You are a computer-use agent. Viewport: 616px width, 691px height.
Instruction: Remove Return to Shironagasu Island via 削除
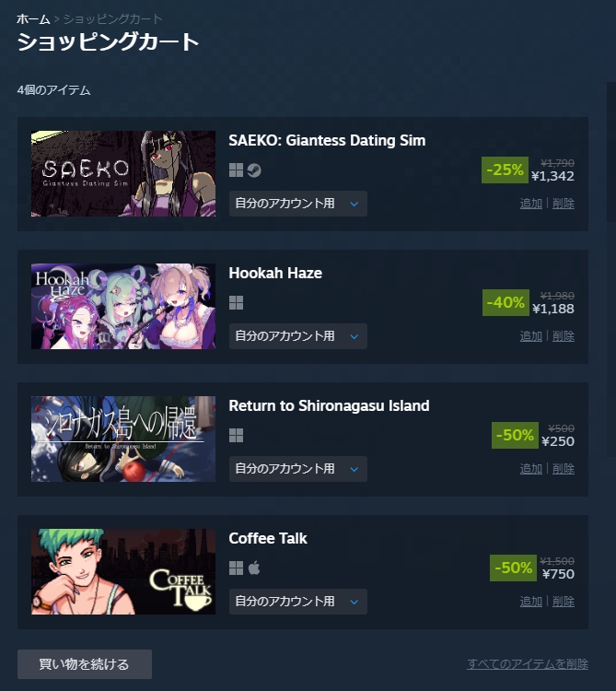click(x=564, y=469)
